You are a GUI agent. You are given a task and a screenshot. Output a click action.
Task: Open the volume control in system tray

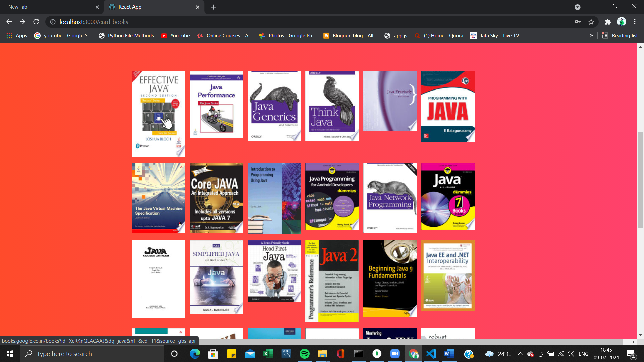(x=571, y=354)
